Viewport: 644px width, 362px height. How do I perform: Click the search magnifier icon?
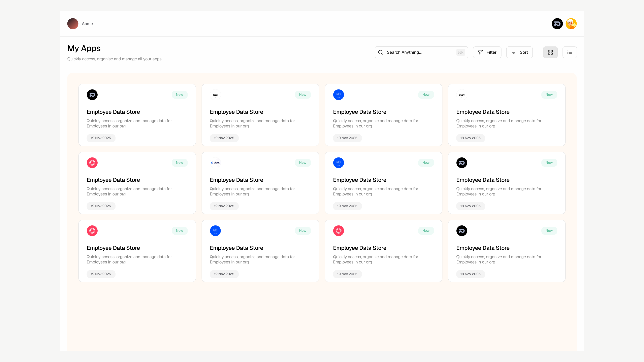381,52
